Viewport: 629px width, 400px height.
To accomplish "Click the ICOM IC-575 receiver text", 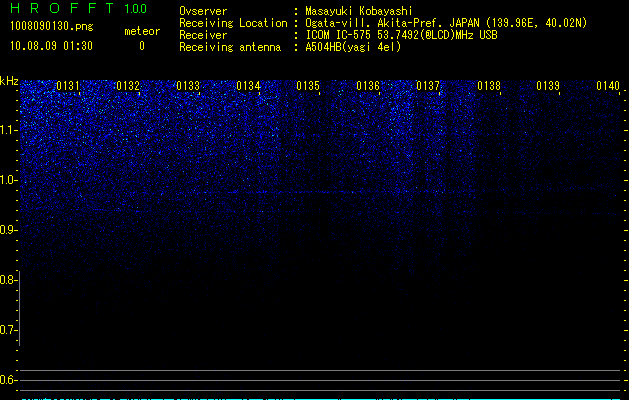I will (401, 35).
